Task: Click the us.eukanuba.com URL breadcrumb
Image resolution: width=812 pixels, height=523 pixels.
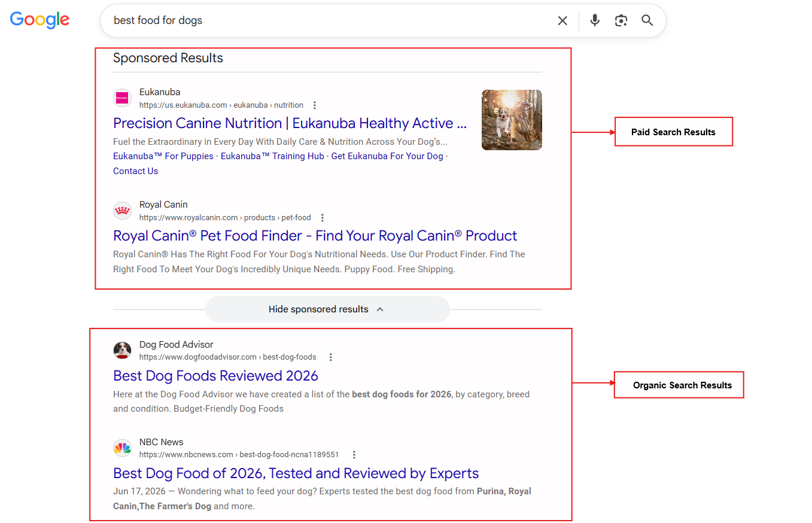Action: tap(221, 105)
